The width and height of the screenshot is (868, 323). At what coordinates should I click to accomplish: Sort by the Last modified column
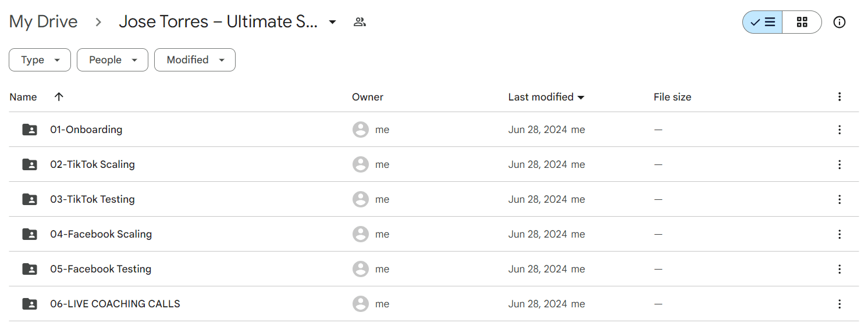pos(546,97)
